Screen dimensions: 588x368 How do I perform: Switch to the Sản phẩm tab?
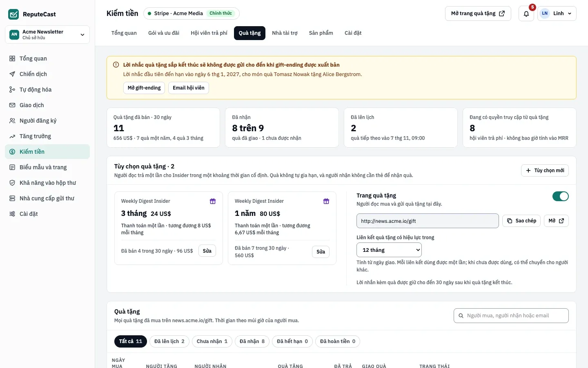pyautogui.click(x=321, y=33)
